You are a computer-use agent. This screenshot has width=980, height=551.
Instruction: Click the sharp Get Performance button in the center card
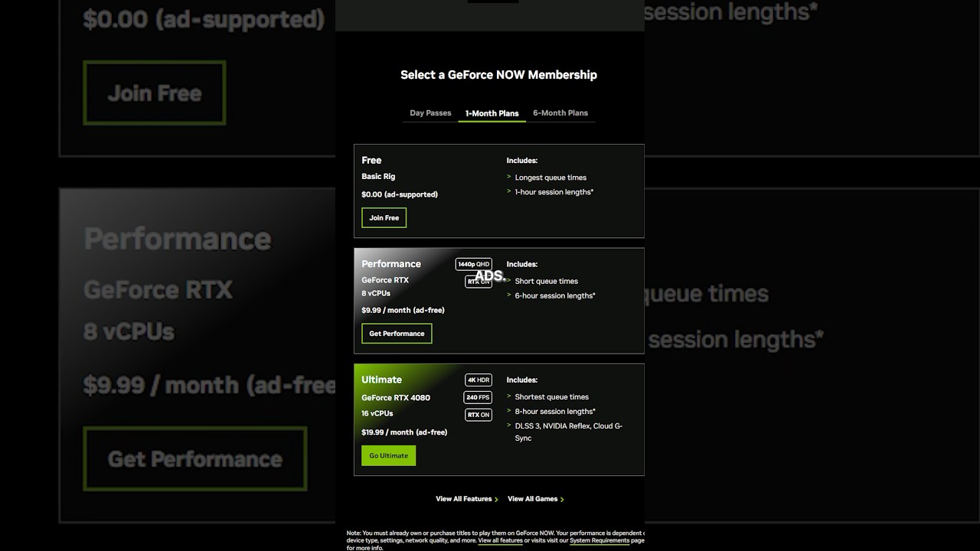coord(397,334)
